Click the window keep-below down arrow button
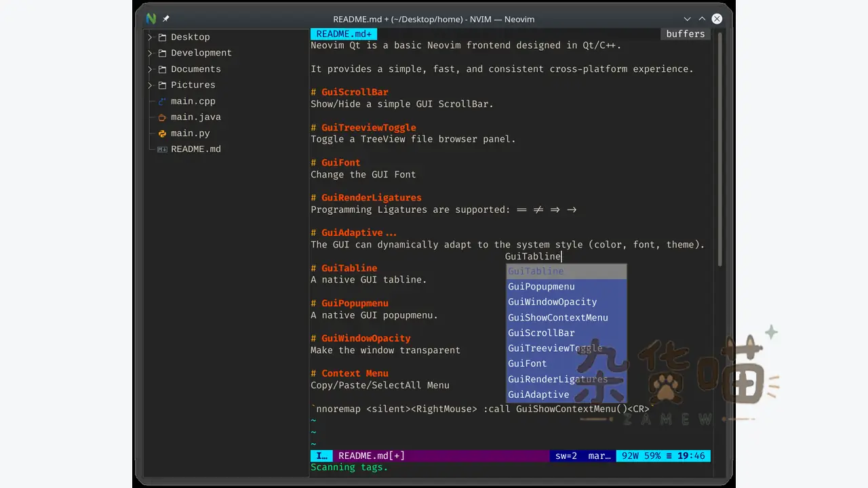Image resolution: width=868 pixels, height=488 pixels. (x=688, y=19)
